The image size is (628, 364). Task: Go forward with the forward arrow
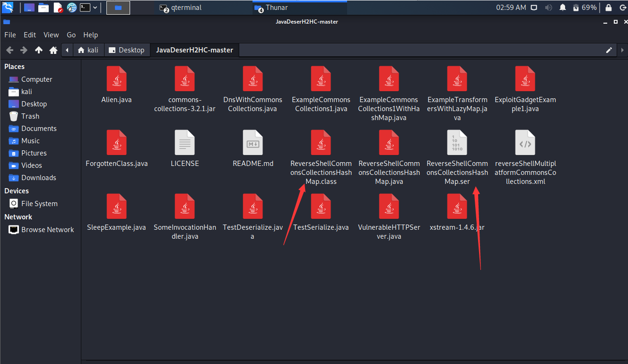pyautogui.click(x=24, y=50)
